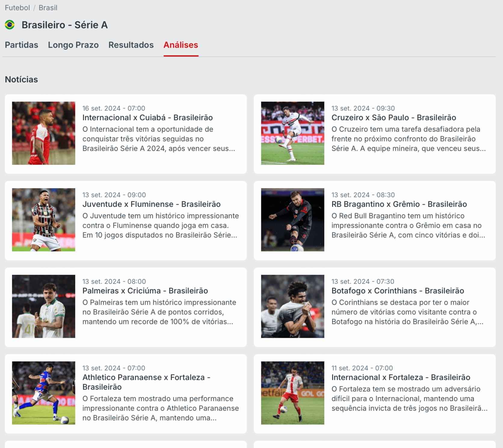Open the Internacional x Fortaleza thumbnail
Viewport: 503px width, 448px height.
[293, 393]
